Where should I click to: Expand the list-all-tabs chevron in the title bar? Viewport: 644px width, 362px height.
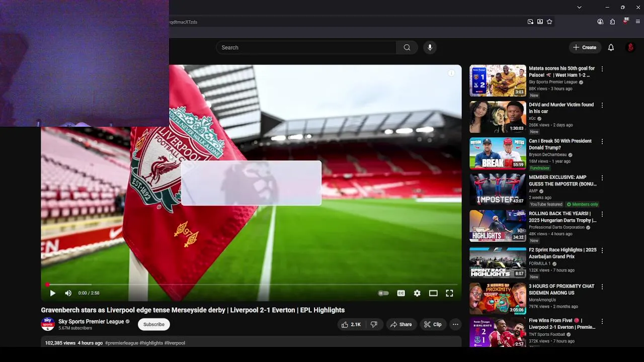pos(579,8)
